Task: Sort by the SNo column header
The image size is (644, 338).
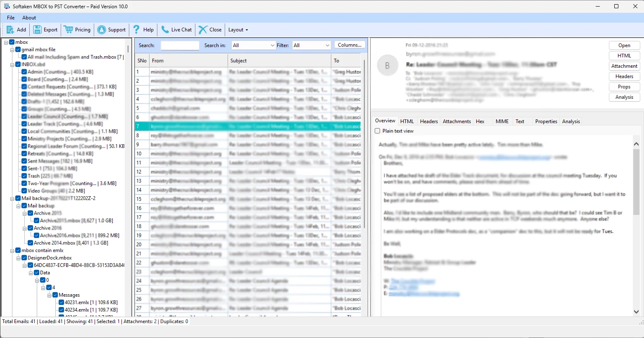Action: [142, 61]
